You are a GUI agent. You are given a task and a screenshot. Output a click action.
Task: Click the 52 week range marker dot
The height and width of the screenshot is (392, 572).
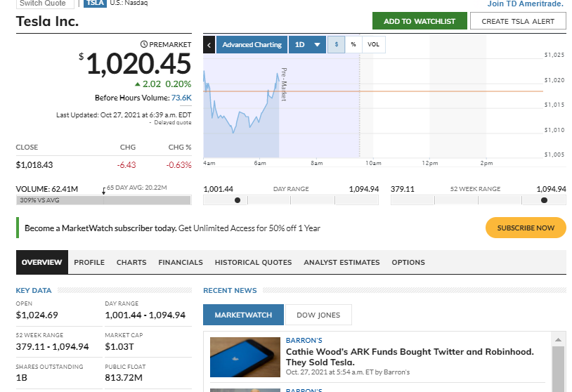point(545,200)
